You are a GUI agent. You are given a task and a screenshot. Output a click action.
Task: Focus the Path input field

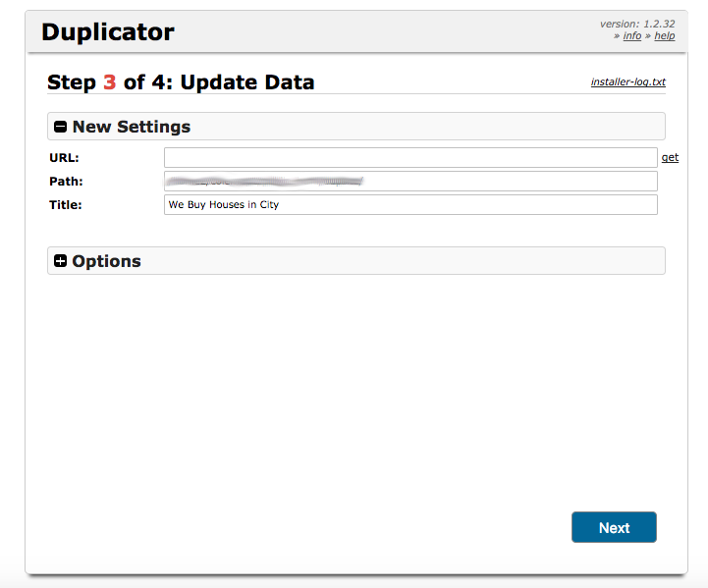[409, 182]
